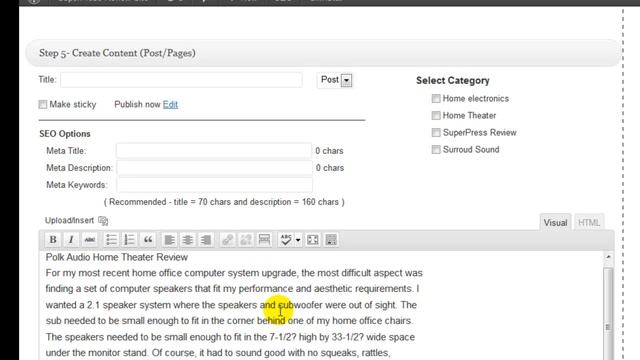Focus the Meta Keywords field

click(214, 185)
